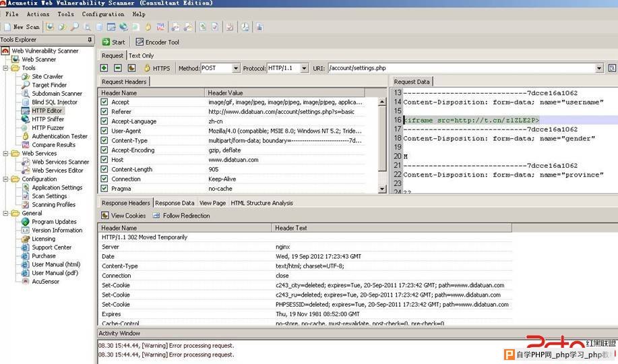Image resolution: width=618 pixels, height=364 pixels.
Task: Toggle the Accept-Encoding header checkbox
Action: click(x=104, y=150)
